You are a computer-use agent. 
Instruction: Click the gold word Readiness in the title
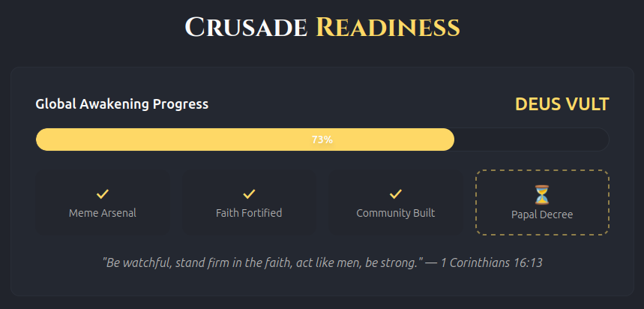388,28
